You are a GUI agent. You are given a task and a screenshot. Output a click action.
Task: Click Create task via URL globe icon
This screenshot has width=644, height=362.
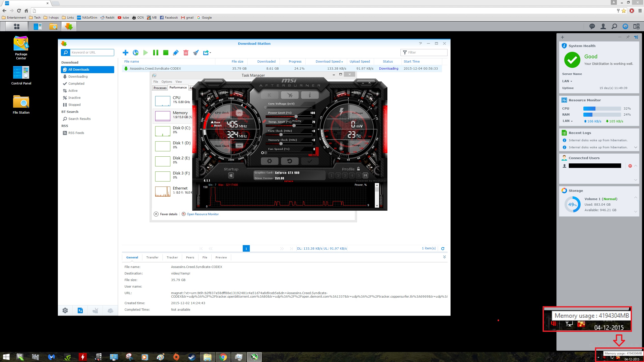[x=136, y=53]
